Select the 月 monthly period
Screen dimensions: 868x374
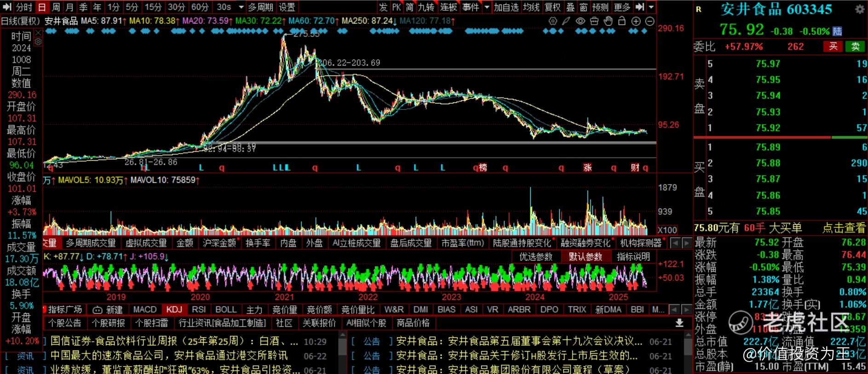click(x=69, y=7)
